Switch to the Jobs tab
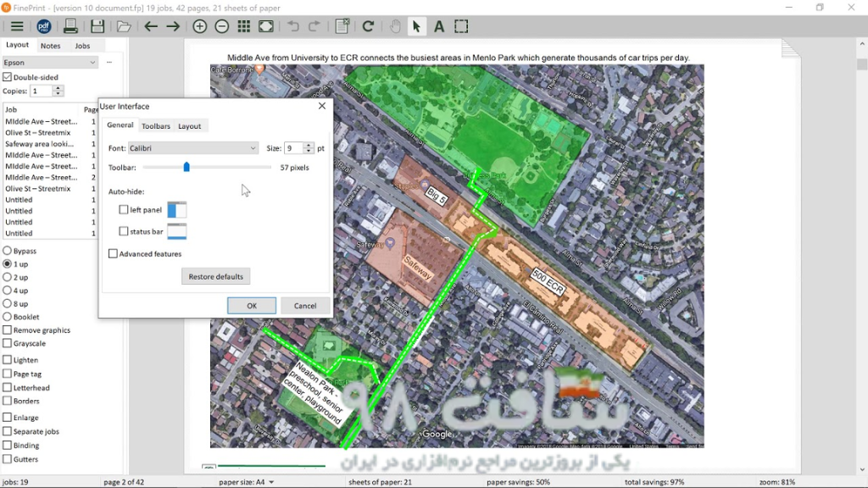This screenshot has width=868, height=488. click(82, 46)
